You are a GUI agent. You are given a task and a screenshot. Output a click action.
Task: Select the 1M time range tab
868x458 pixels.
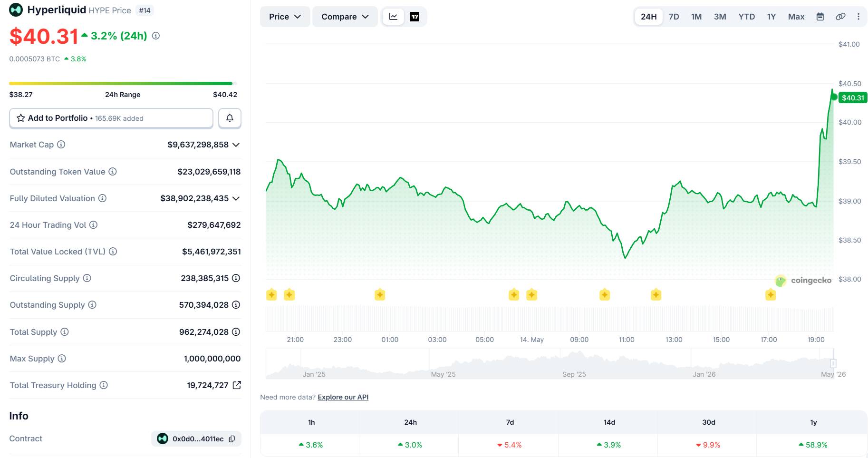(x=696, y=17)
